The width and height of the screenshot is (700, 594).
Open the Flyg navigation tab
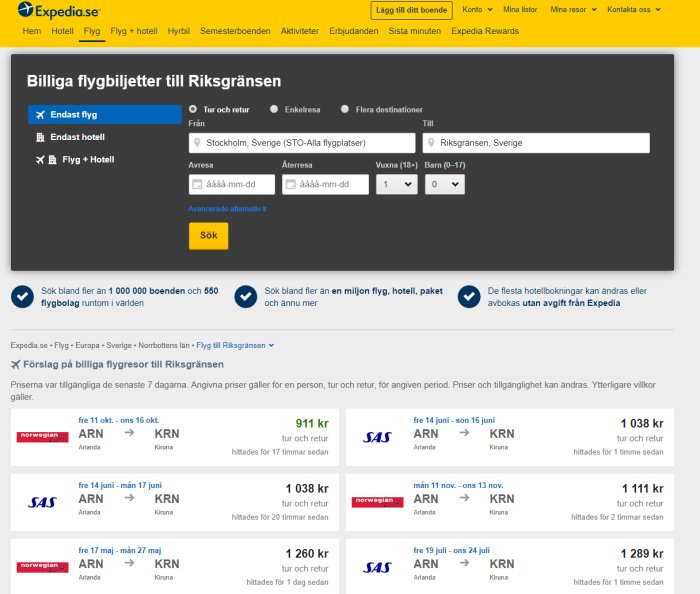click(x=92, y=31)
